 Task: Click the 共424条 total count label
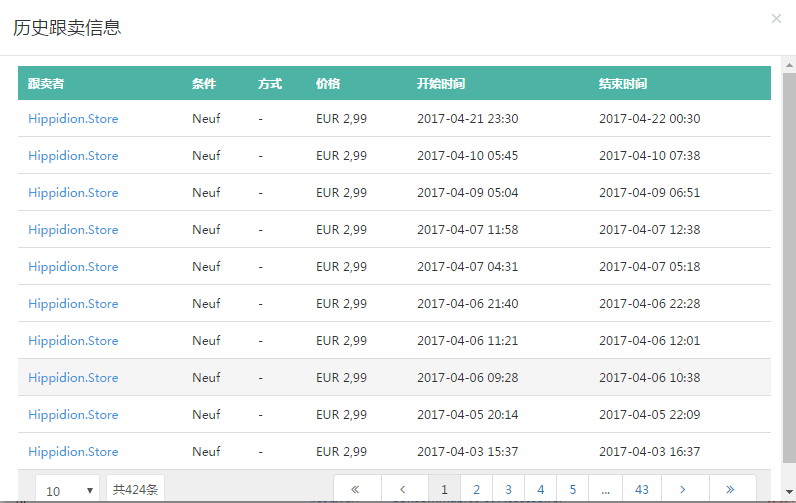135,489
